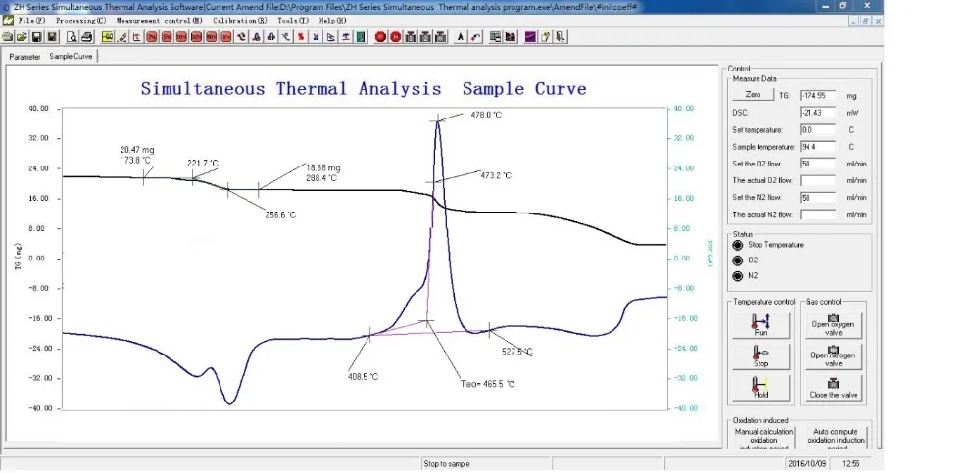Viewport: 980px width, 473px height.
Task: Click the New file toolbar icon
Action: (6, 37)
